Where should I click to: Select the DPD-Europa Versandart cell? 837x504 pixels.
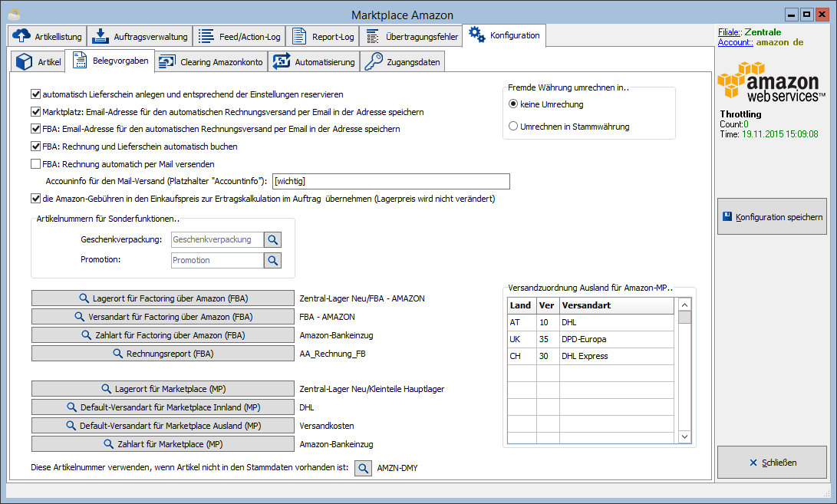click(x=617, y=339)
